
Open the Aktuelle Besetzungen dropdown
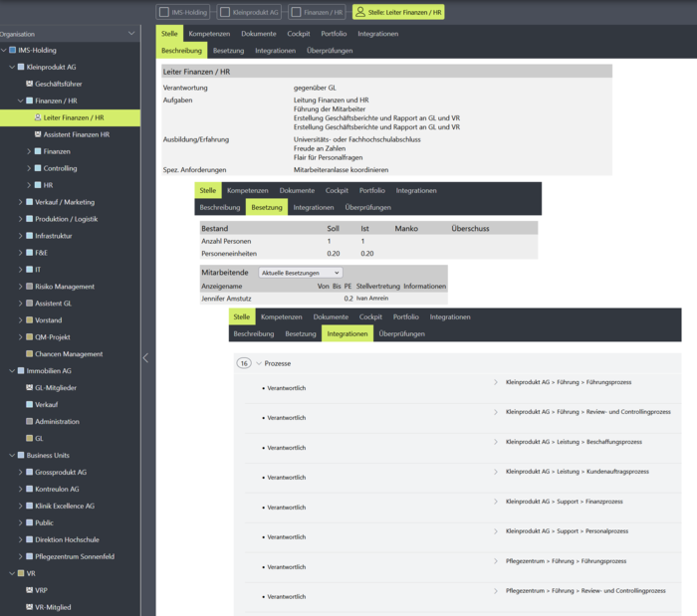300,272
